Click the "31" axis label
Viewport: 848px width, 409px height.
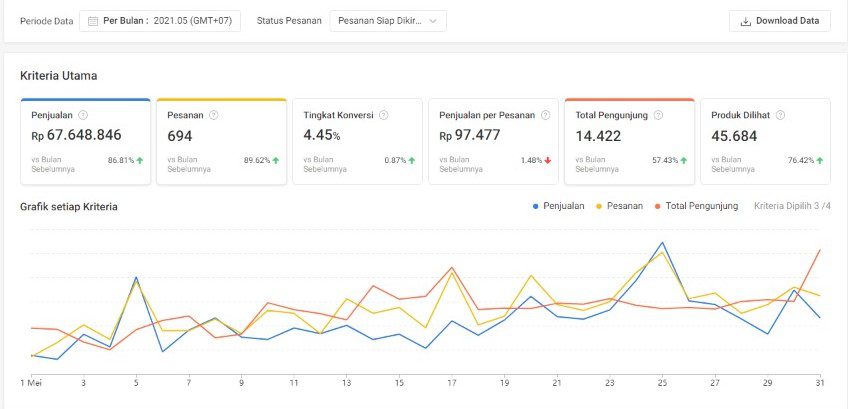821,383
